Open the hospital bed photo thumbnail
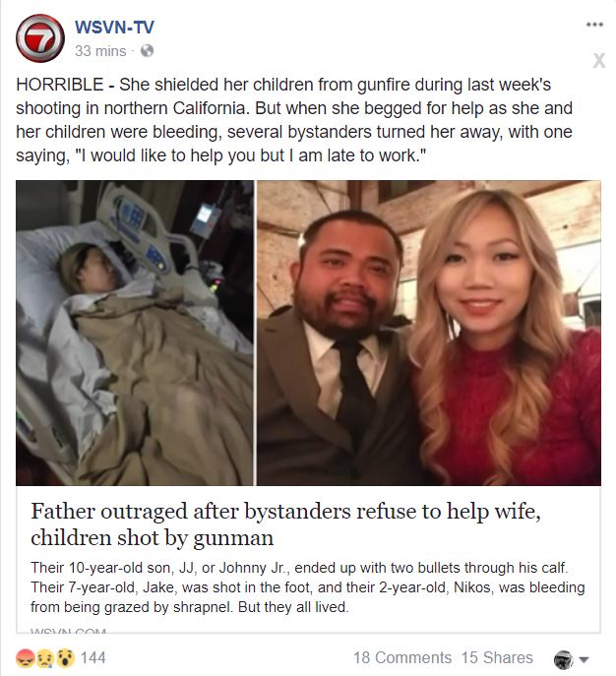Viewport: 616px width, 676px height. pos(135,333)
